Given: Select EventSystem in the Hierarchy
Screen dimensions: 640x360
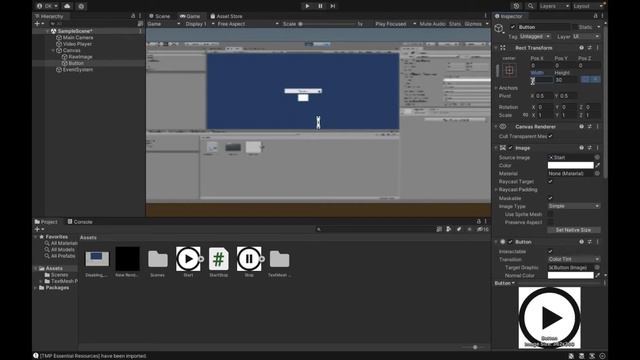Looking at the screenshot, I should coord(78,70).
